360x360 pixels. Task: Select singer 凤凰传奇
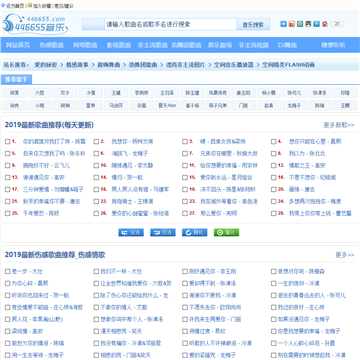tap(218, 93)
